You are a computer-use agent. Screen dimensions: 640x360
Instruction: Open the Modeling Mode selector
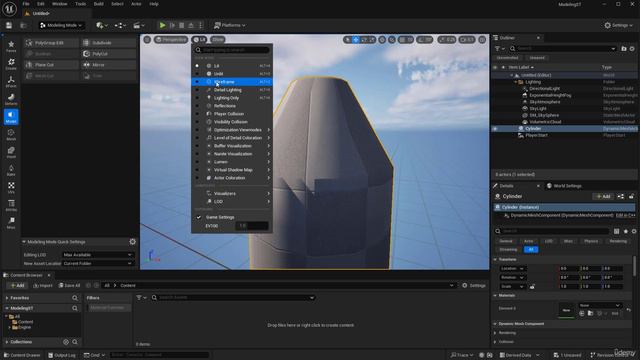tap(61, 25)
